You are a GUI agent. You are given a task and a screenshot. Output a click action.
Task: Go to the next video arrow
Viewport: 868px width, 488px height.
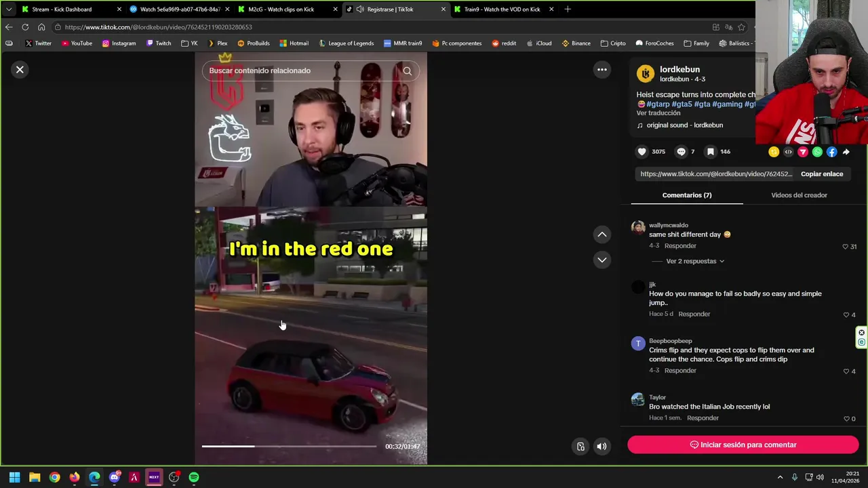tap(601, 260)
